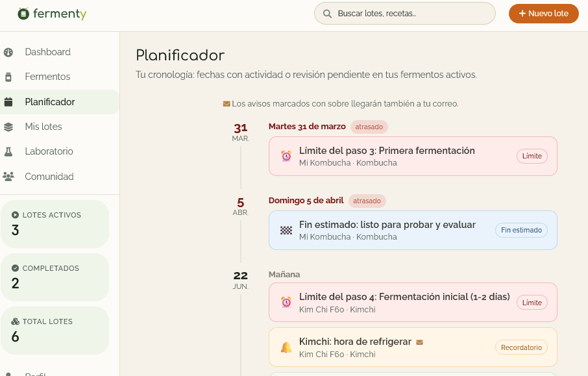The width and height of the screenshot is (588, 376).
Task: Open Mis lotes page
Action: pyautogui.click(x=60, y=127)
